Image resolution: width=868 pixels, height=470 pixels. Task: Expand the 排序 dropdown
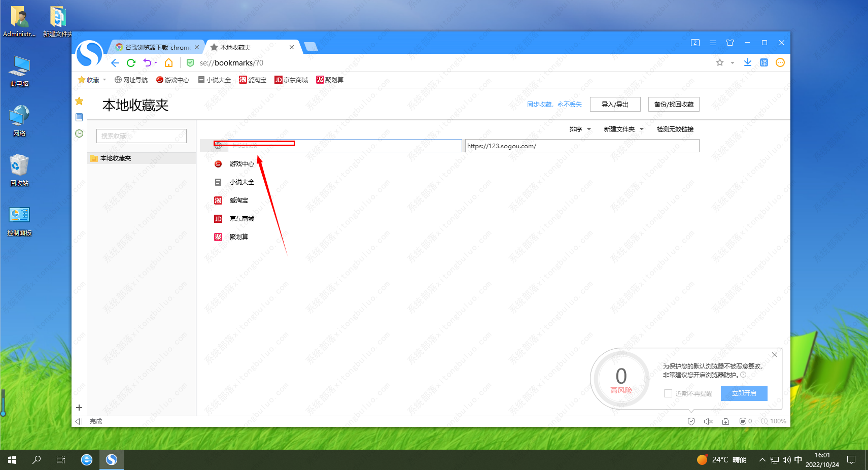tap(580, 129)
